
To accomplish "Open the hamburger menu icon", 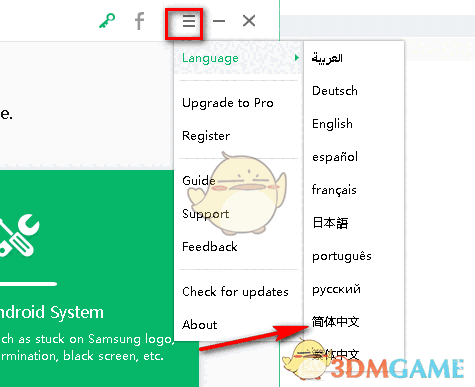I will 189,21.
